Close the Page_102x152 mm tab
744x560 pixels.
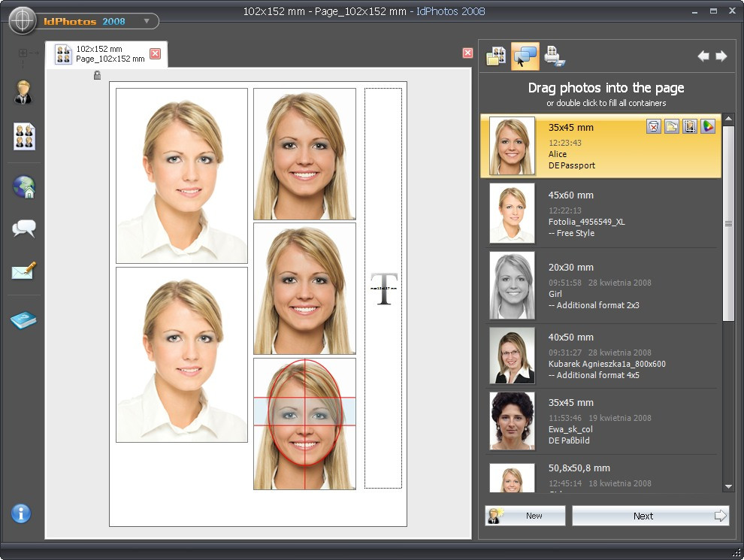pyautogui.click(x=155, y=53)
